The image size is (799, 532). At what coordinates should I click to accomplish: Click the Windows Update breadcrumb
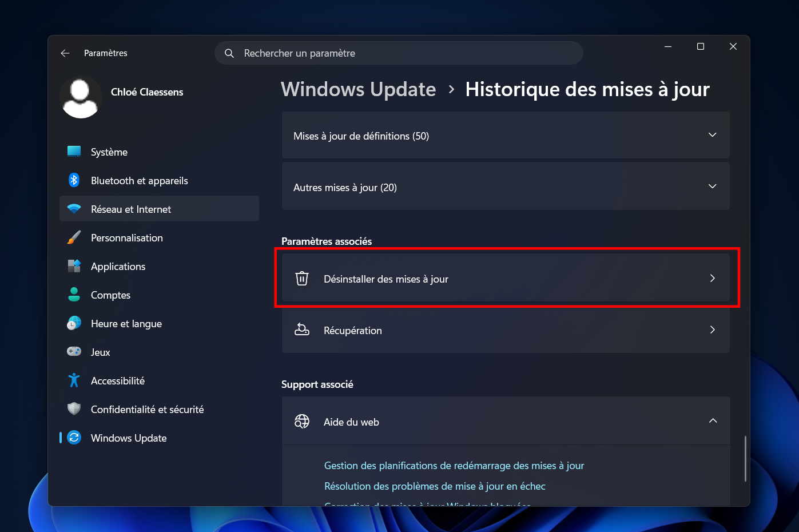(359, 90)
